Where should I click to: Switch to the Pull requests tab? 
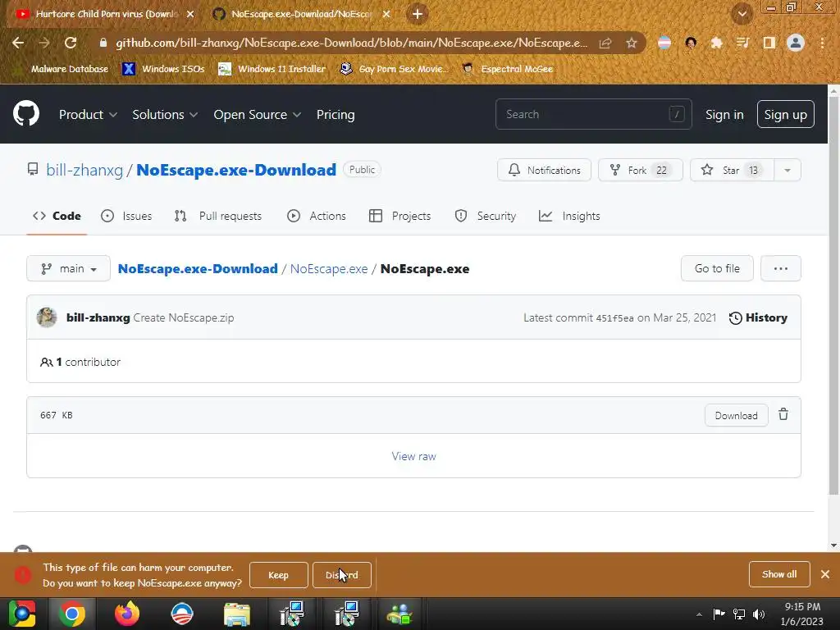coord(218,216)
